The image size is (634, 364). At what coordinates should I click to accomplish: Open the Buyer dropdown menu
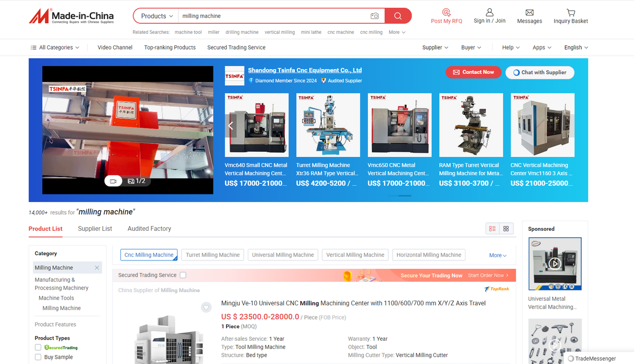(x=471, y=48)
